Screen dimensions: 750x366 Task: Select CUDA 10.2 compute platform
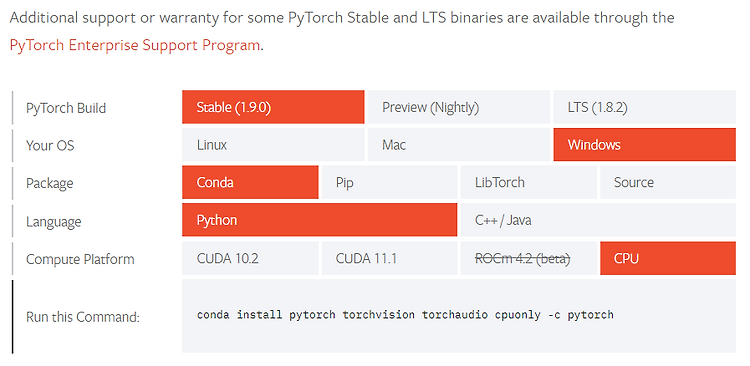[250, 258]
